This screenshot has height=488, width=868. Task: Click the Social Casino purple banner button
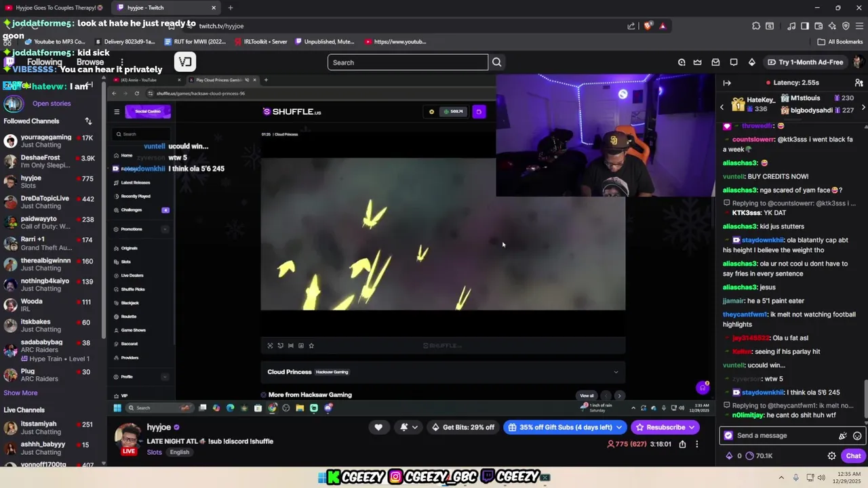[x=148, y=112]
